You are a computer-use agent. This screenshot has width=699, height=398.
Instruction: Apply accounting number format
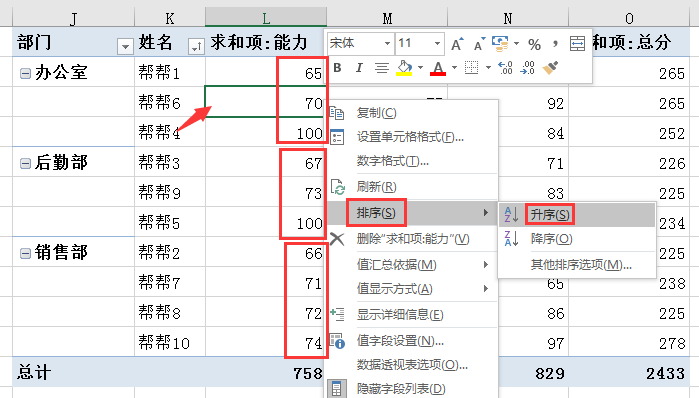500,44
